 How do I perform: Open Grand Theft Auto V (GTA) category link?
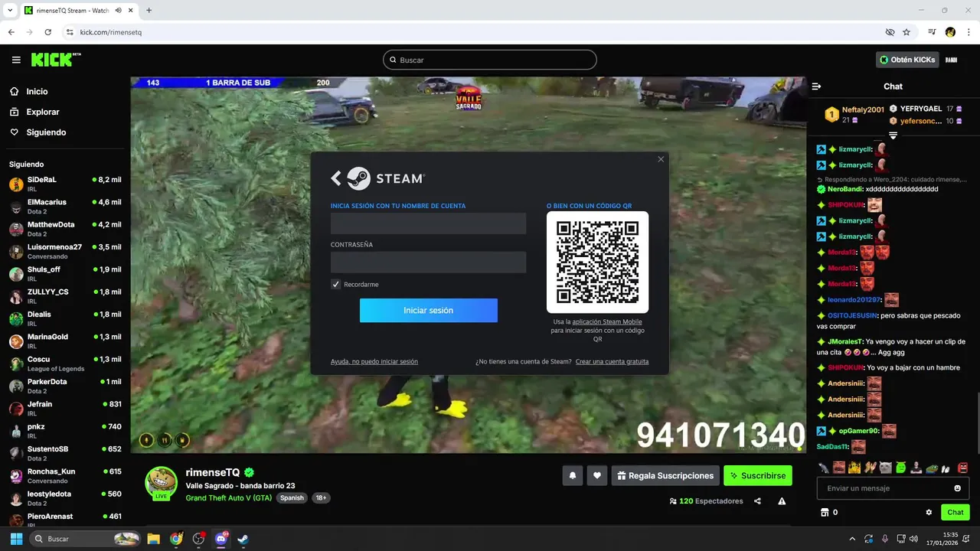229,497
